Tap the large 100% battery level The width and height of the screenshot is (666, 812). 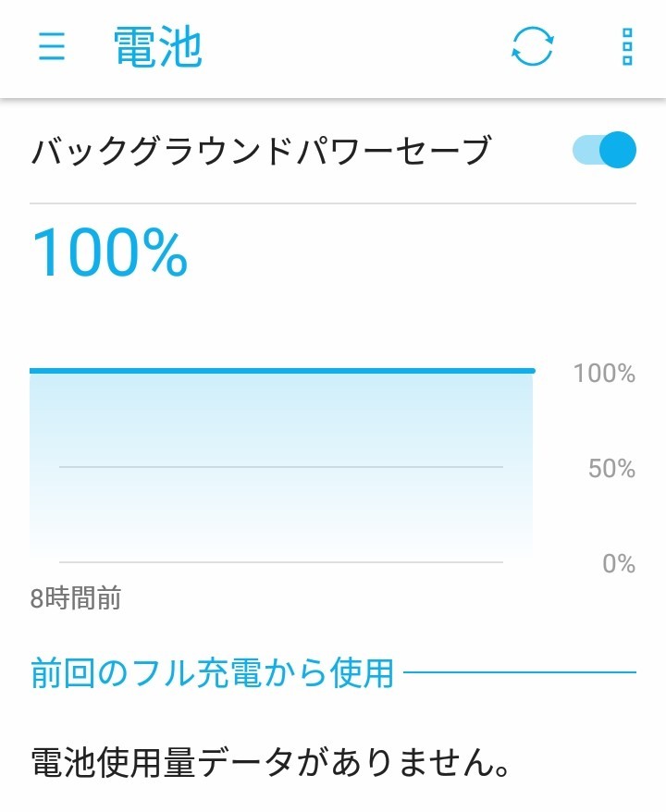click(x=110, y=252)
